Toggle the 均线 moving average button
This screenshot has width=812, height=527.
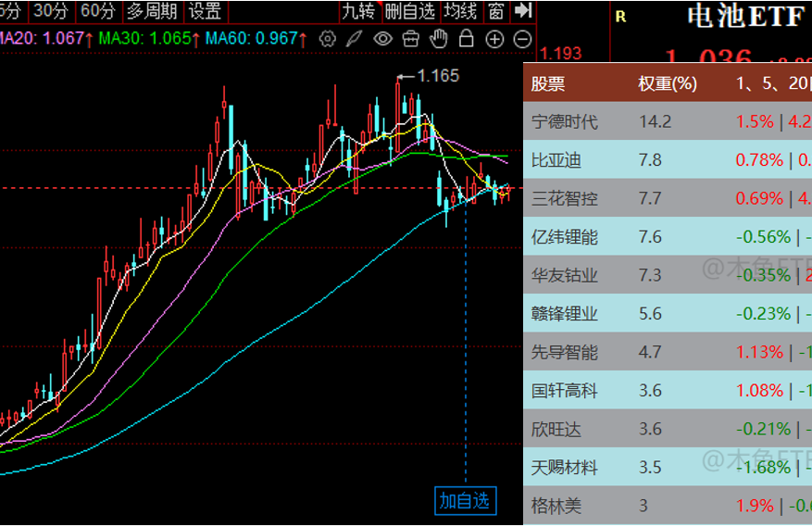[460, 11]
